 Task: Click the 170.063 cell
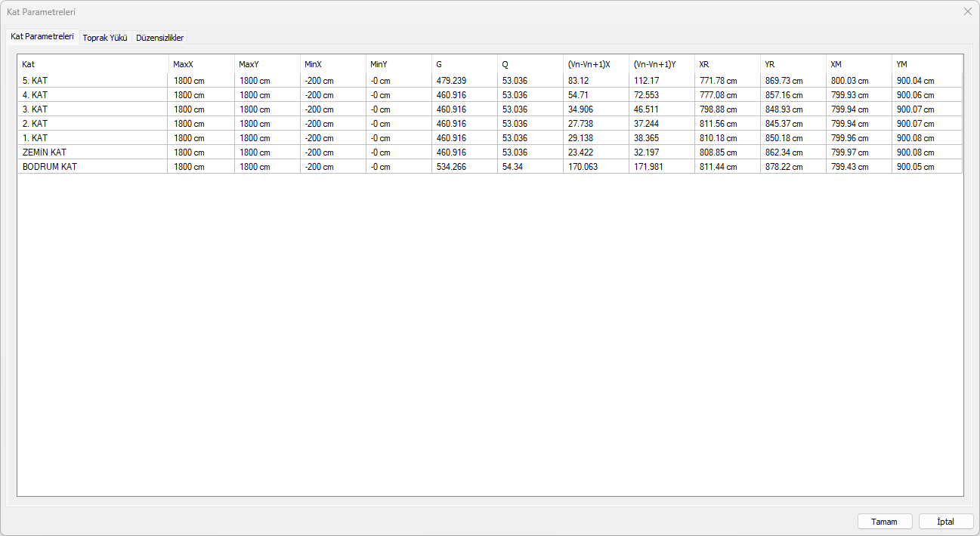pos(595,167)
